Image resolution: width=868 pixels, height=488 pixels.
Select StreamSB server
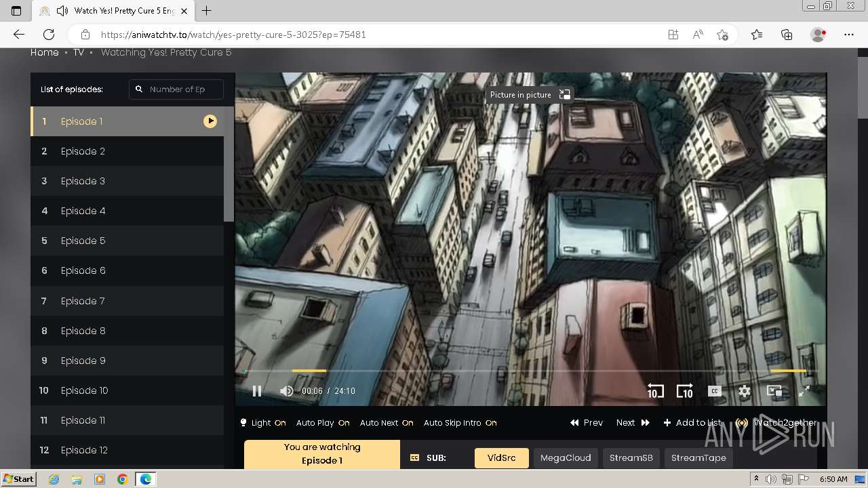coord(631,457)
